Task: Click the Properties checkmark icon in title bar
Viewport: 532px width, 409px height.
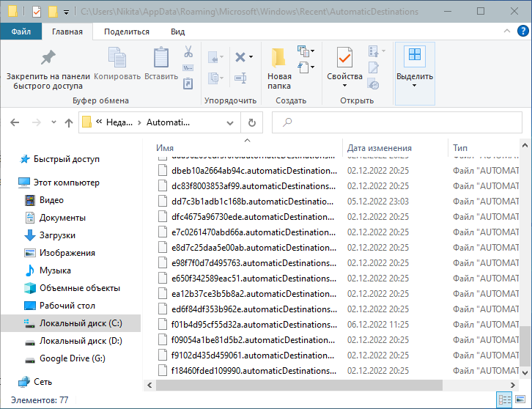Action: coord(37,12)
